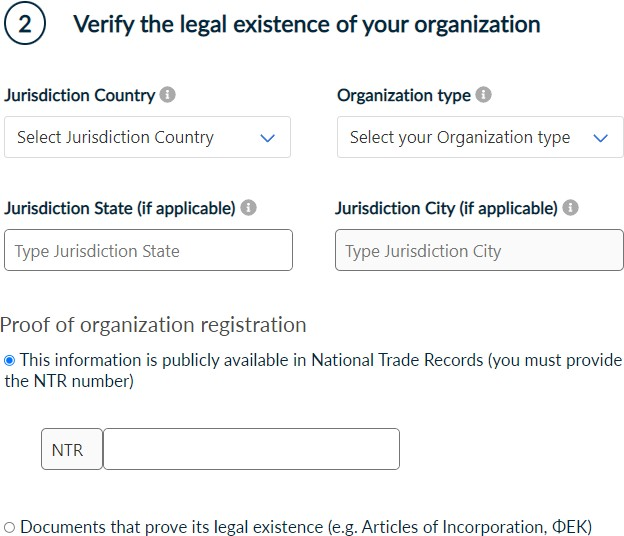The width and height of the screenshot is (624, 536).
Task: Click the Jurisdiction Country field label
Action: [80, 95]
